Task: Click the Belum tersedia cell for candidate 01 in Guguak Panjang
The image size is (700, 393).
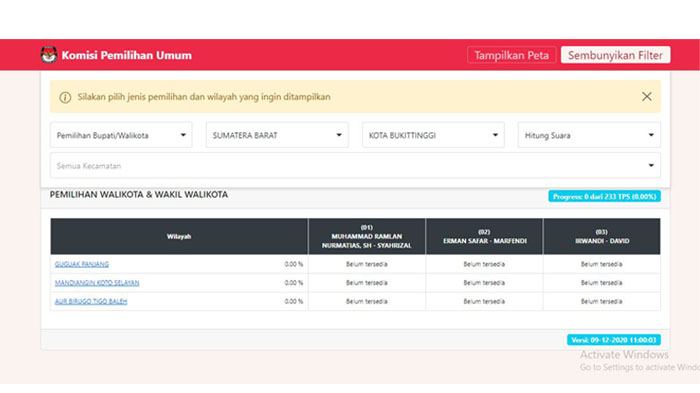Action: 367,264
